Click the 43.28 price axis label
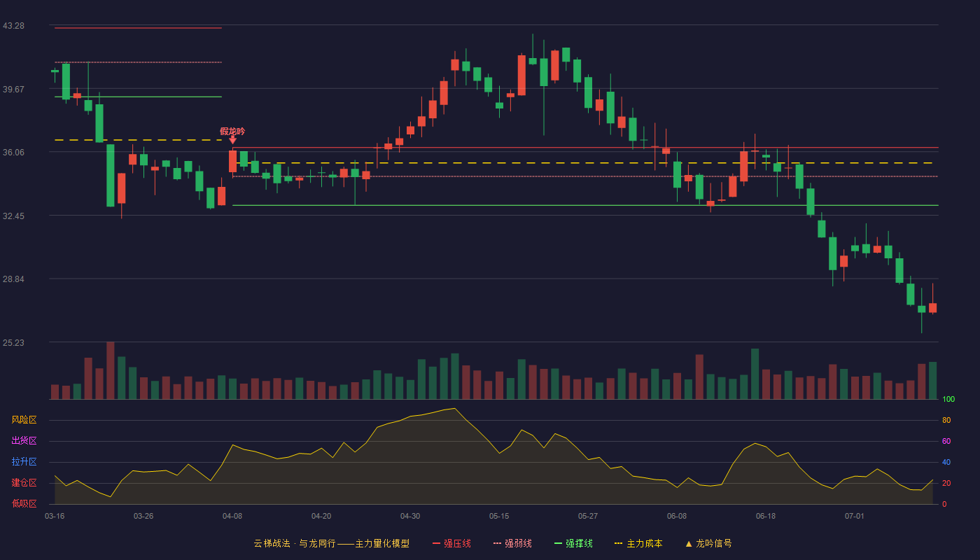 [x=13, y=26]
